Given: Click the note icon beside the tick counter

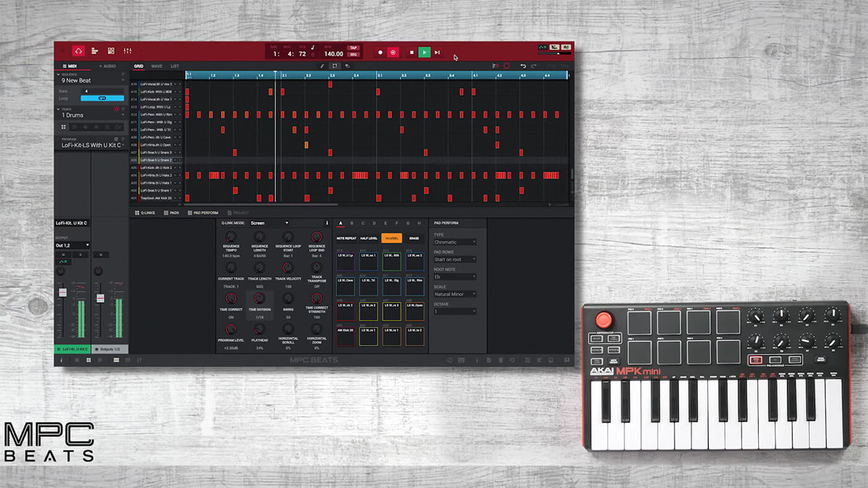Looking at the screenshot, I should tap(312, 48).
